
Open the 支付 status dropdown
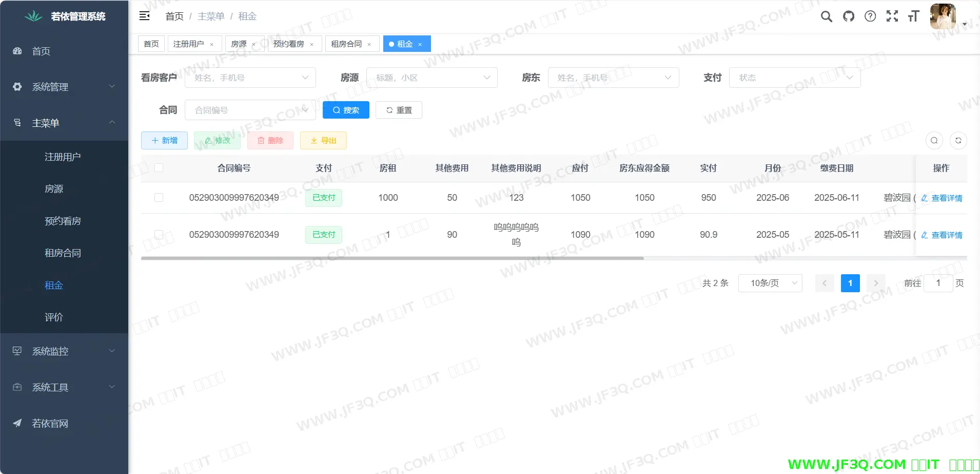[794, 78]
